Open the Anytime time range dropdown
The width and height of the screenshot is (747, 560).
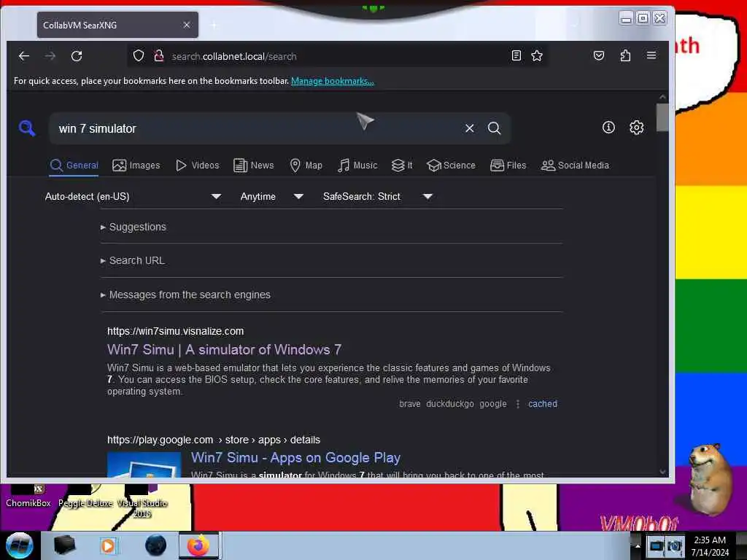point(271,196)
